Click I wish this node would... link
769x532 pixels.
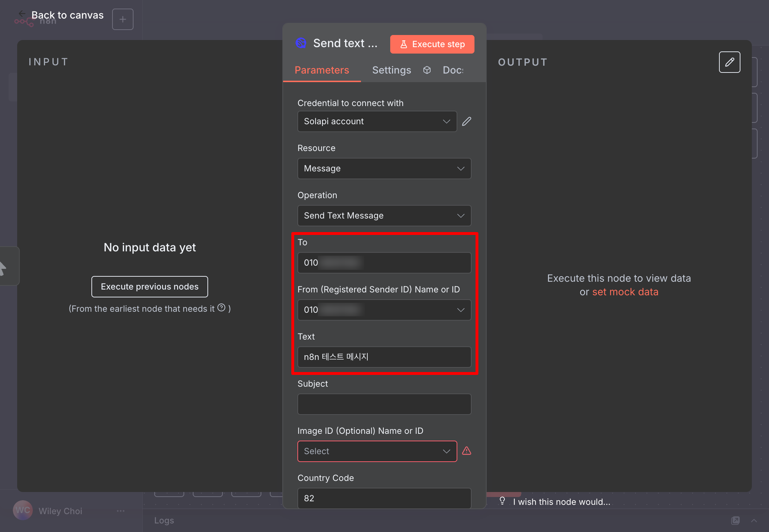coord(562,502)
